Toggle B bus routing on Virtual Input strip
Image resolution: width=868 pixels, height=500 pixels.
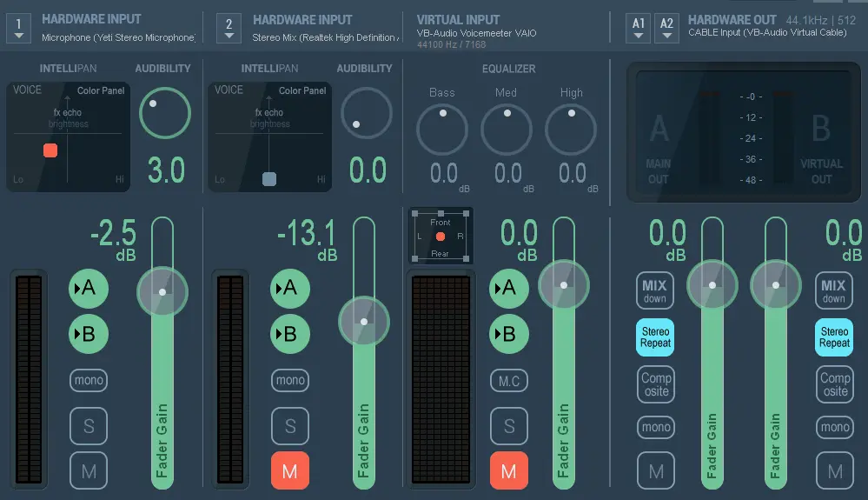point(509,333)
